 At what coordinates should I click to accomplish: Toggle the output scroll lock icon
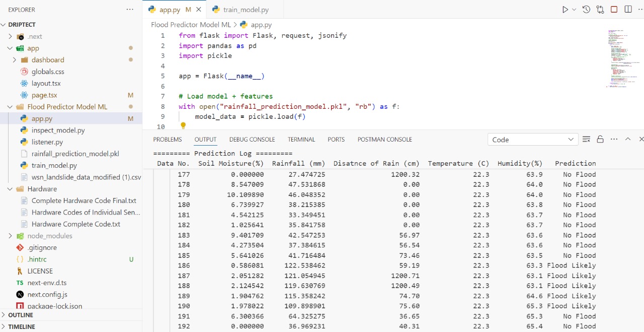click(x=600, y=140)
